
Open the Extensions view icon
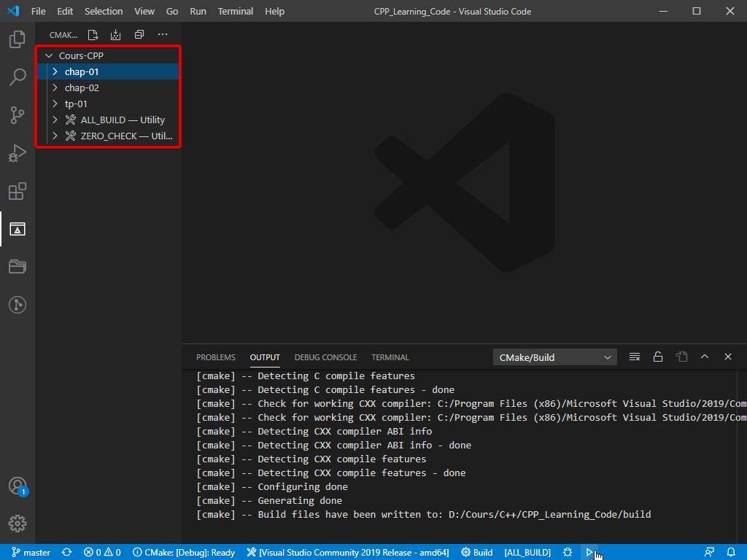coord(18,192)
